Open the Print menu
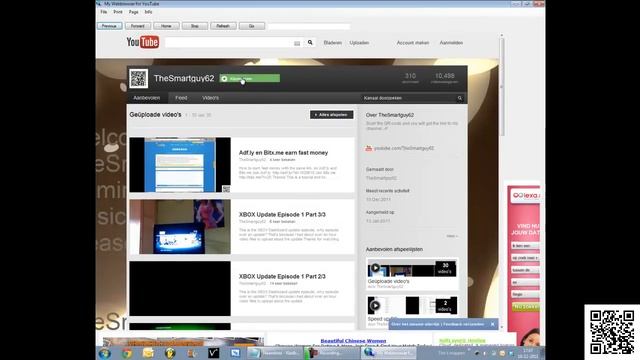This screenshot has height=360, width=640. 118,12
